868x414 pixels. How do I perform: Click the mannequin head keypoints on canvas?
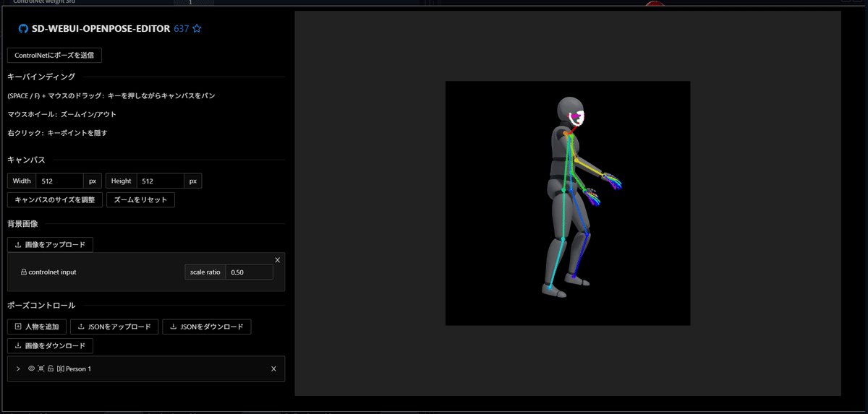(577, 118)
